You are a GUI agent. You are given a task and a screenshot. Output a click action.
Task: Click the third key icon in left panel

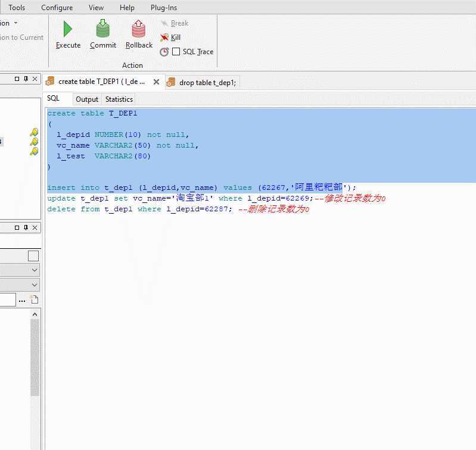(34, 151)
